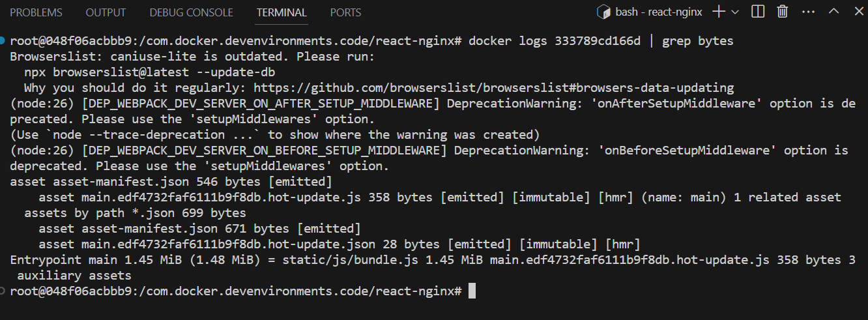Open the panel's more actions ellipsis

pyautogui.click(x=808, y=12)
